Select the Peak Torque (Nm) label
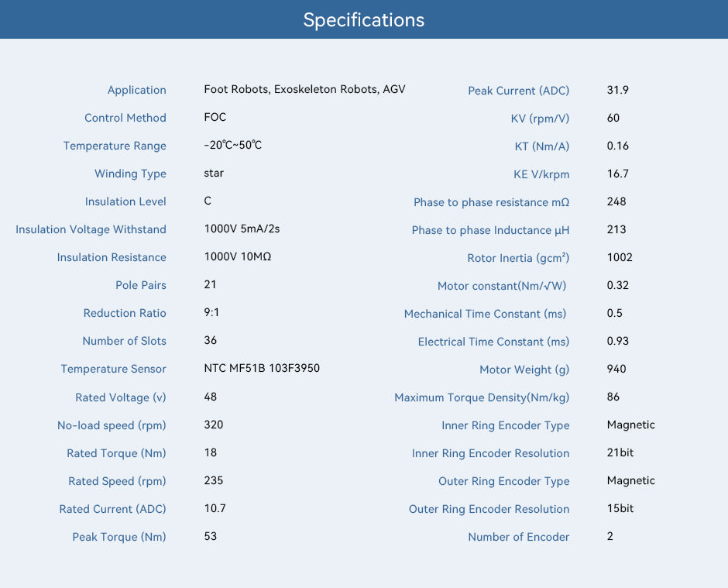 tap(118, 537)
